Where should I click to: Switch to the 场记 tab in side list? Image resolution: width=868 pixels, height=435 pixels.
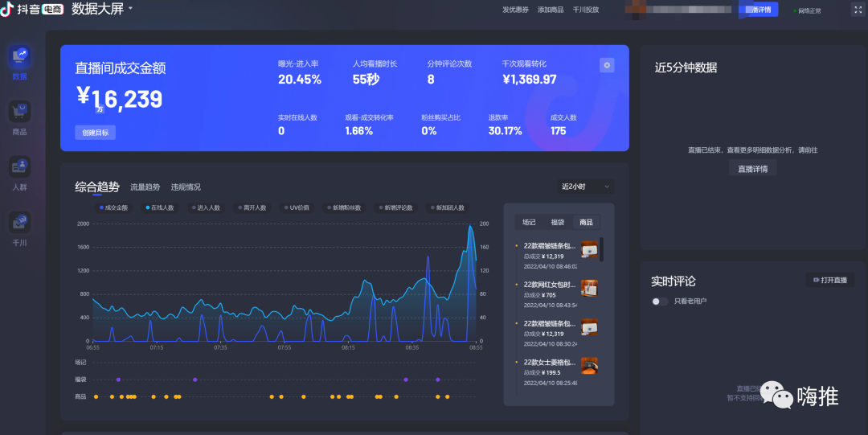(529, 222)
